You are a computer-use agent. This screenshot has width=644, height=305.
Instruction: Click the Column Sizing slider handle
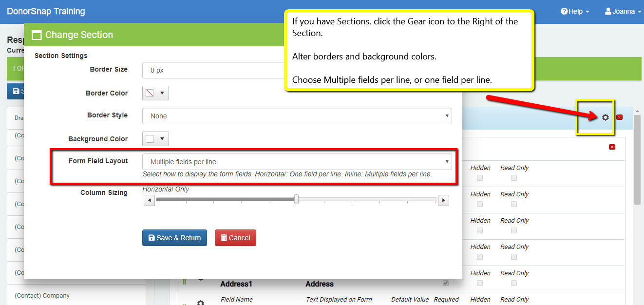[x=297, y=200]
